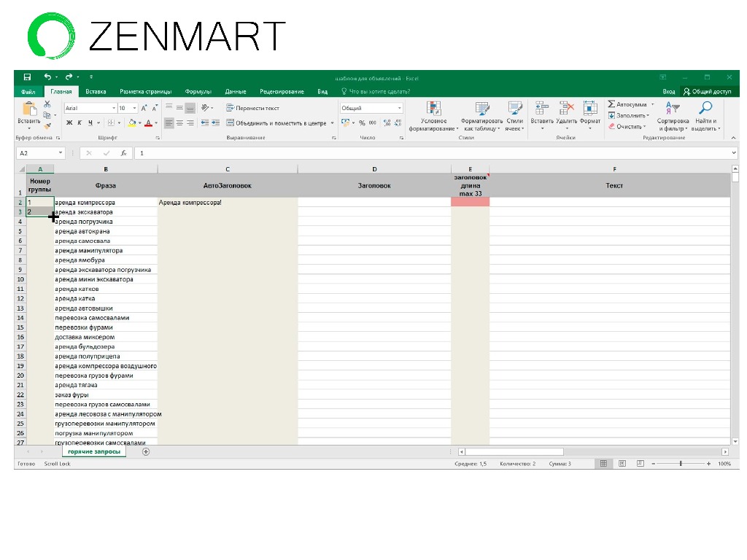747x560 pixels.
Task: Switch to the Данные tab
Action: pyautogui.click(x=236, y=91)
